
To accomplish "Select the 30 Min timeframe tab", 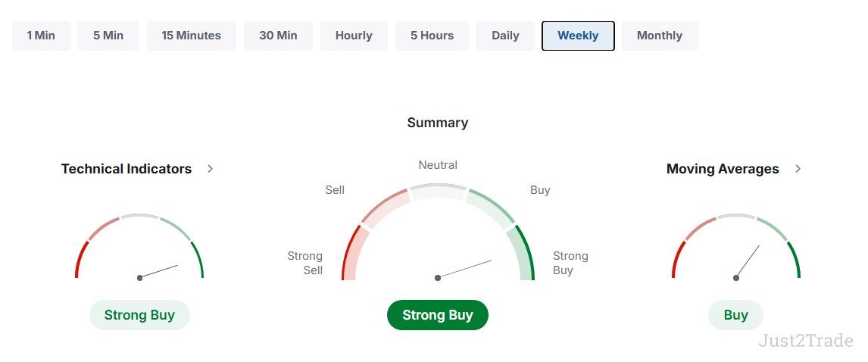I will 278,36.
